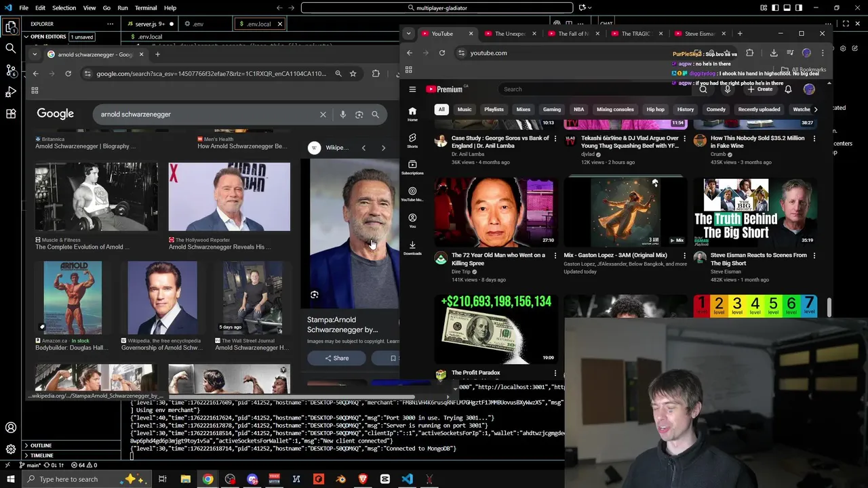The image size is (868, 488).
Task: Click Google logo on results page
Action: pyautogui.click(x=55, y=114)
